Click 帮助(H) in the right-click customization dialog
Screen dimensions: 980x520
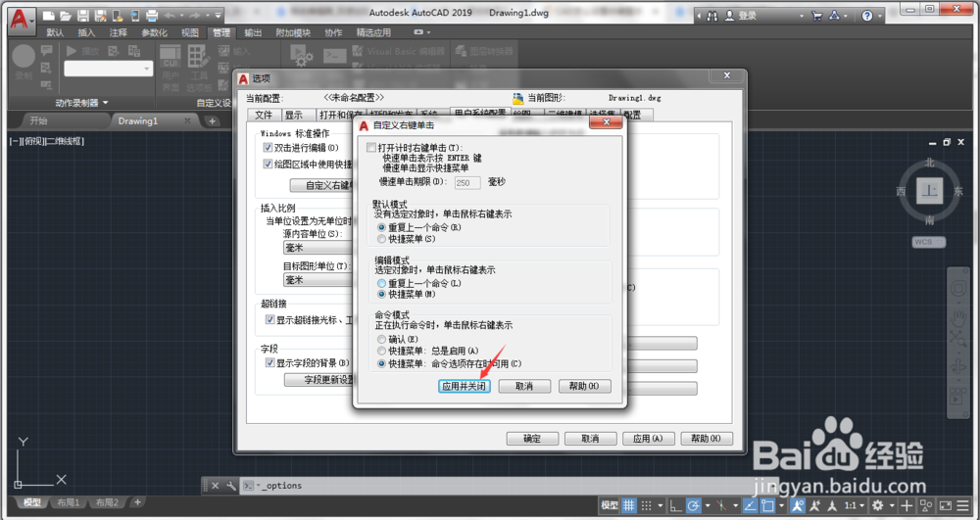pyautogui.click(x=584, y=387)
